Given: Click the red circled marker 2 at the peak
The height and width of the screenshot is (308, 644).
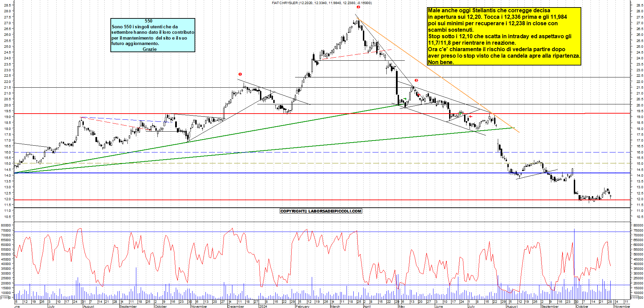Looking at the screenshot, I should pyautogui.click(x=358, y=7).
